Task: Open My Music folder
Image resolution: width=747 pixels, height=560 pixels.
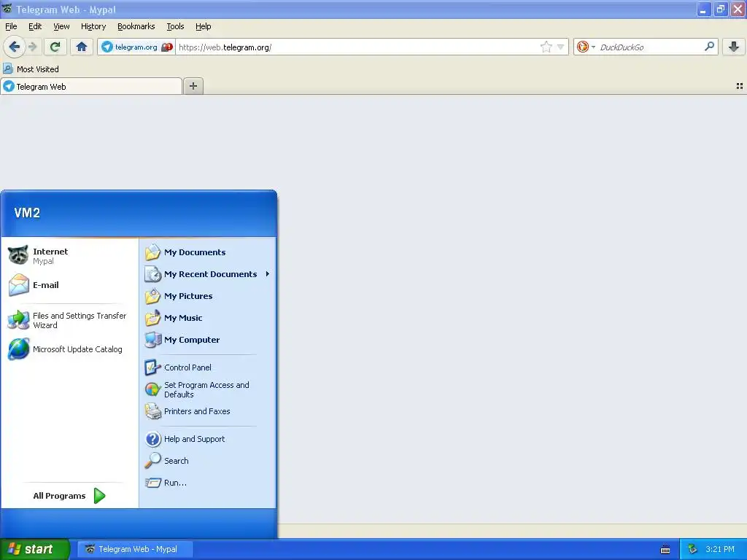Action: coord(208,318)
